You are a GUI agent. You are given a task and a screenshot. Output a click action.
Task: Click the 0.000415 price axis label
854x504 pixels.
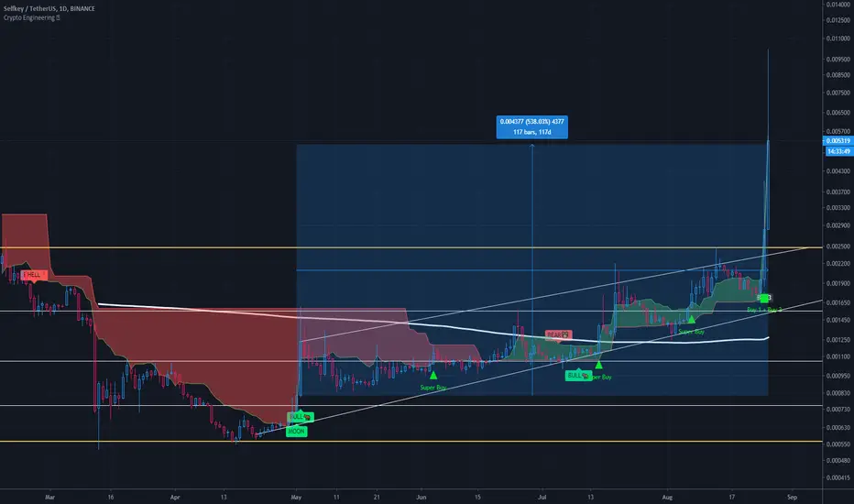tap(838, 477)
